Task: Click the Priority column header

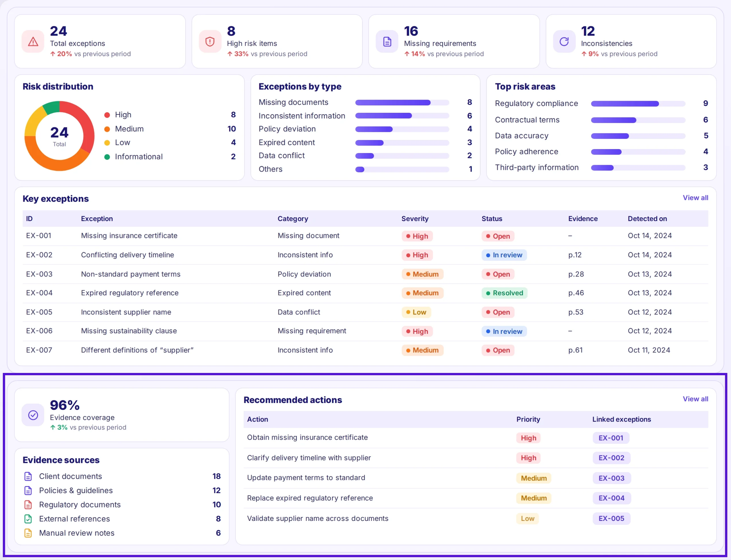Action: (x=528, y=419)
